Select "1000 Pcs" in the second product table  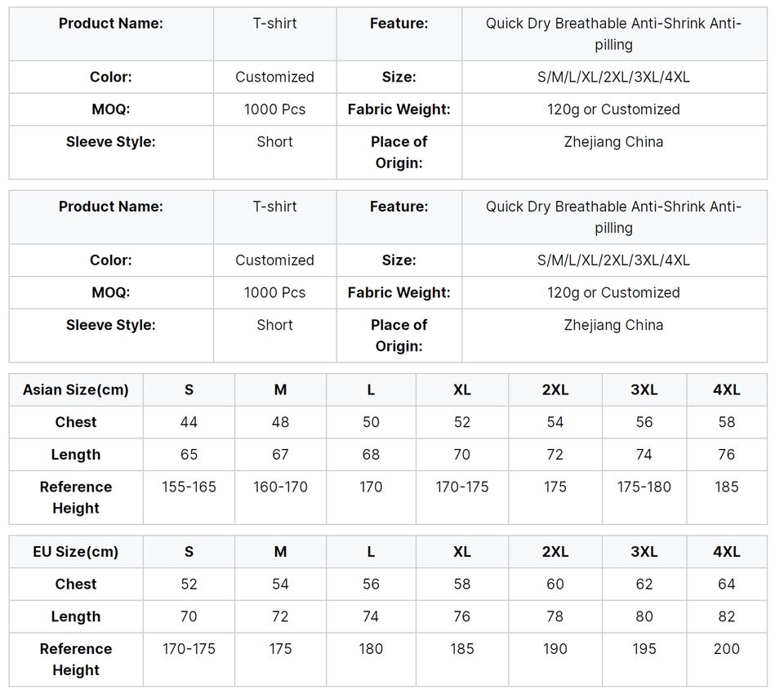(x=274, y=292)
